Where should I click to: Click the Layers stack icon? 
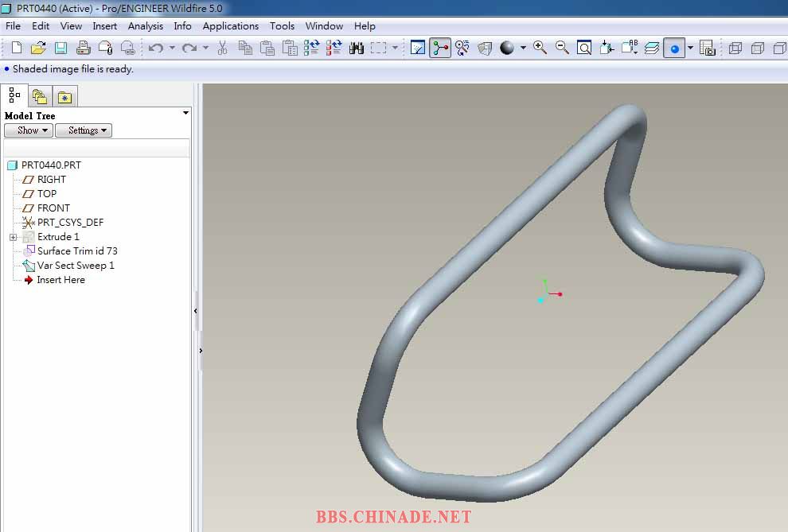tap(652, 49)
